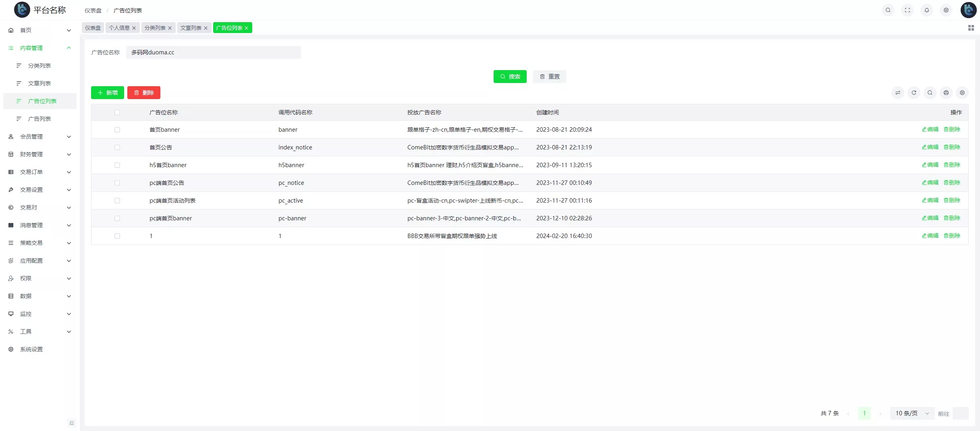Click 编辑 link for h5首页banner row
980x431 pixels.
coord(930,165)
